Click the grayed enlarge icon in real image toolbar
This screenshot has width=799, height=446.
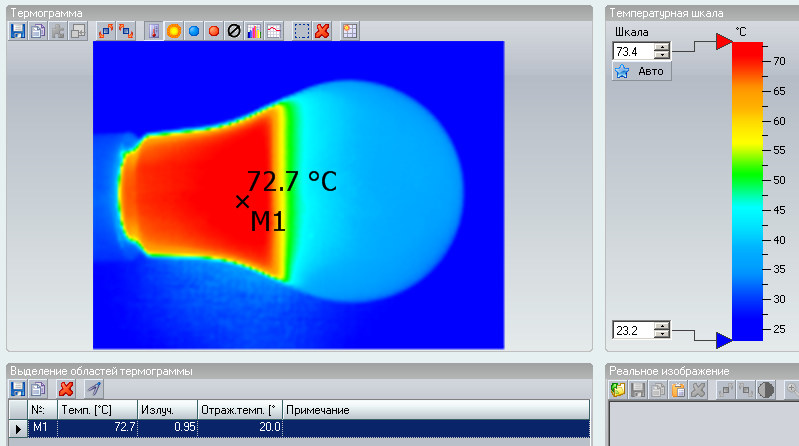(x=726, y=390)
